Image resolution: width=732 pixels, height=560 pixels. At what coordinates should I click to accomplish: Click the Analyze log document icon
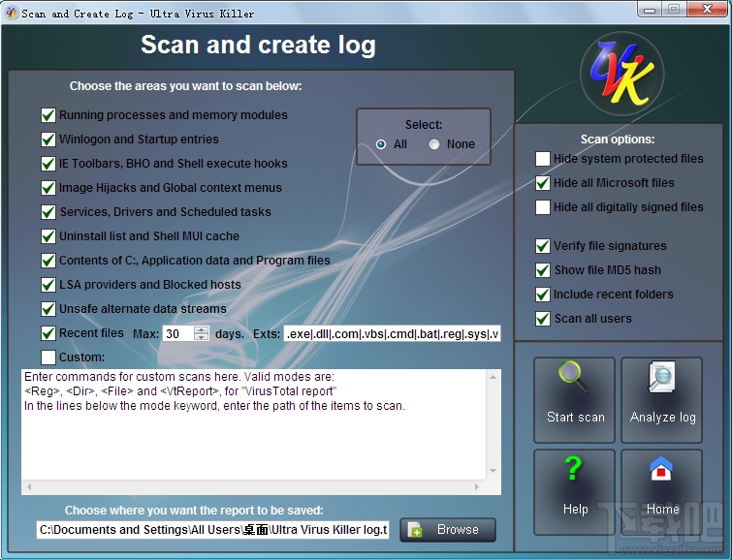(662, 376)
